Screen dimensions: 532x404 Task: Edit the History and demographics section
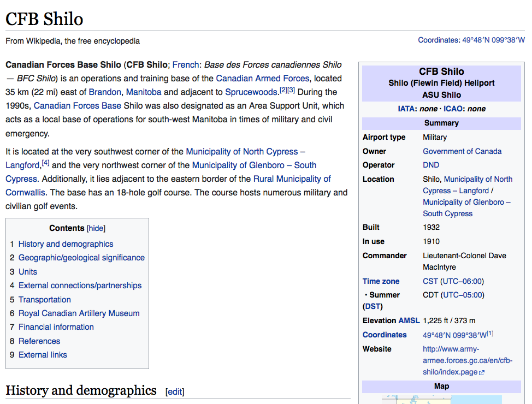point(175,392)
